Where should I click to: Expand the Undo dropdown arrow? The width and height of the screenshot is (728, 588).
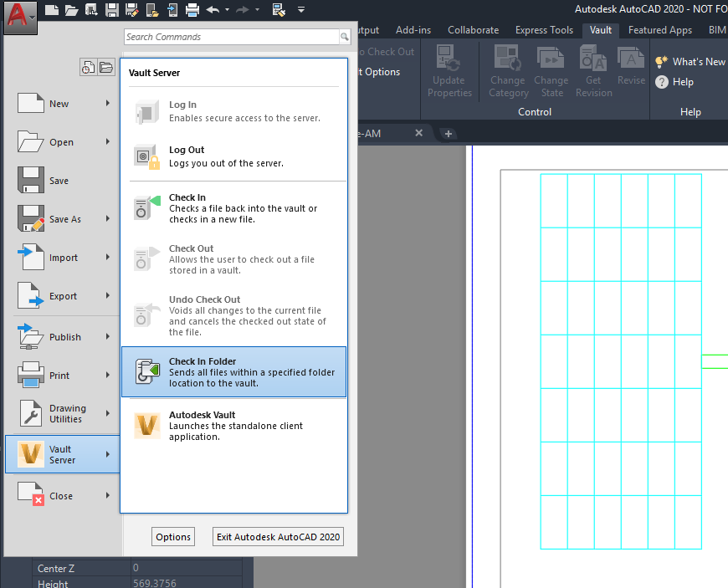pyautogui.click(x=227, y=11)
